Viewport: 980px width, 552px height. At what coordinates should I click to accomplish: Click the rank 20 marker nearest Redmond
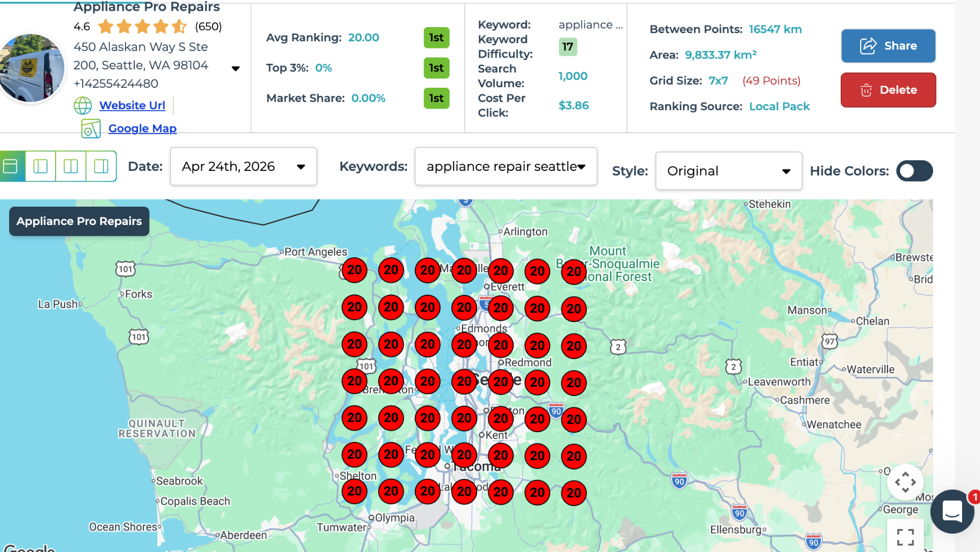501,345
